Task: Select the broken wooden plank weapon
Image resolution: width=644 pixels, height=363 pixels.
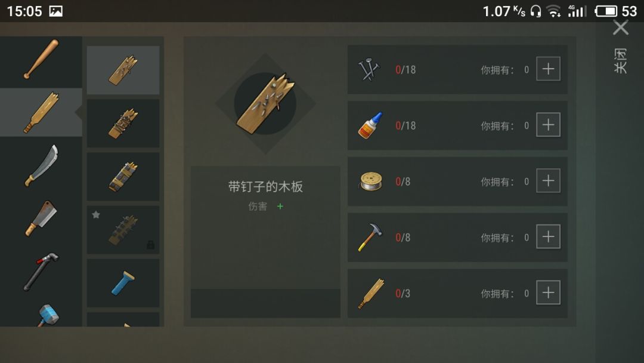Action: click(x=41, y=112)
